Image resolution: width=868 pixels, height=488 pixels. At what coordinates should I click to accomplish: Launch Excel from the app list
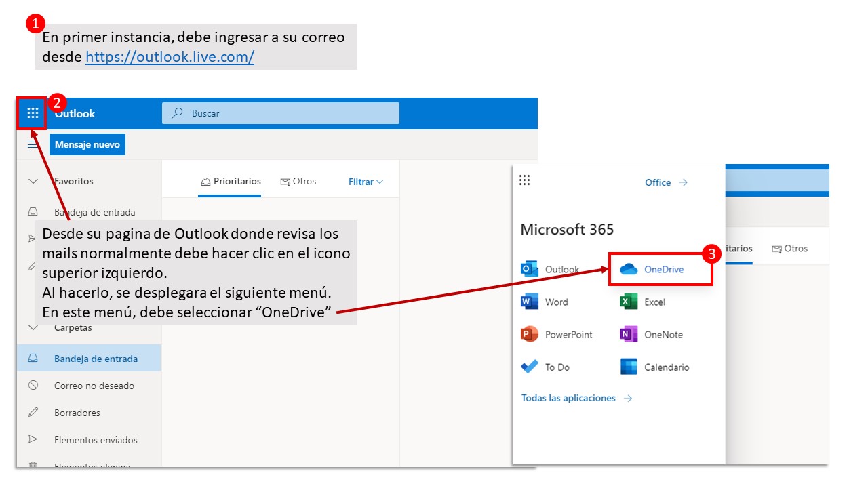[643, 302]
